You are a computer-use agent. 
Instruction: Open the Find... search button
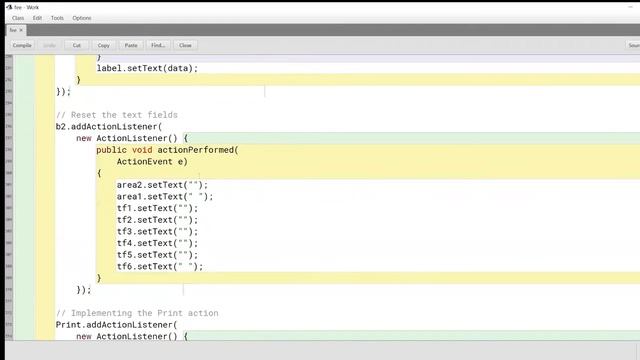158,45
